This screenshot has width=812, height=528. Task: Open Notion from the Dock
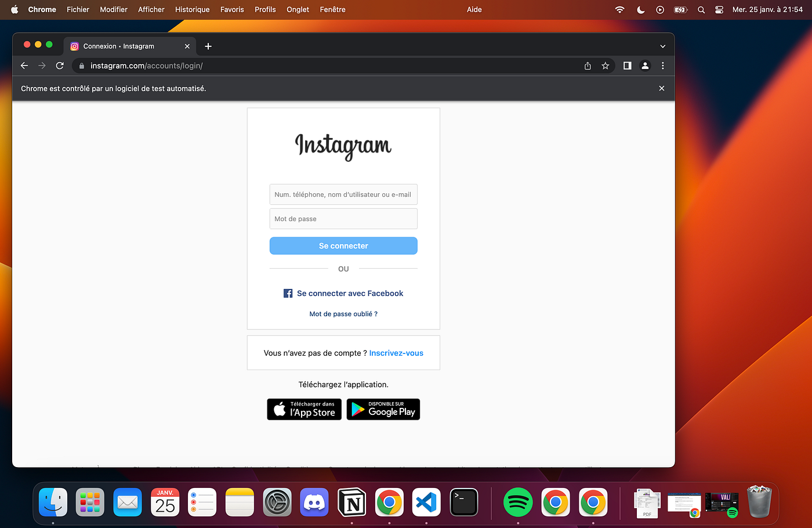tap(352, 502)
